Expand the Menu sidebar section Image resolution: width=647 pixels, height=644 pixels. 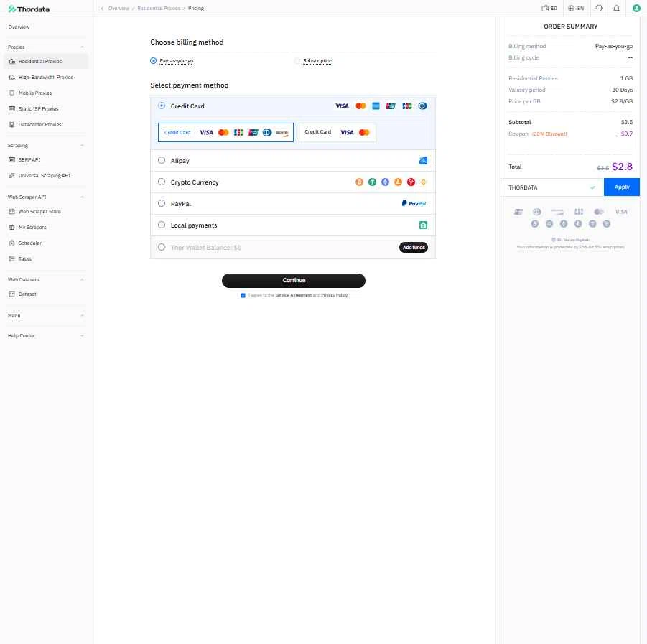point(82,316)
